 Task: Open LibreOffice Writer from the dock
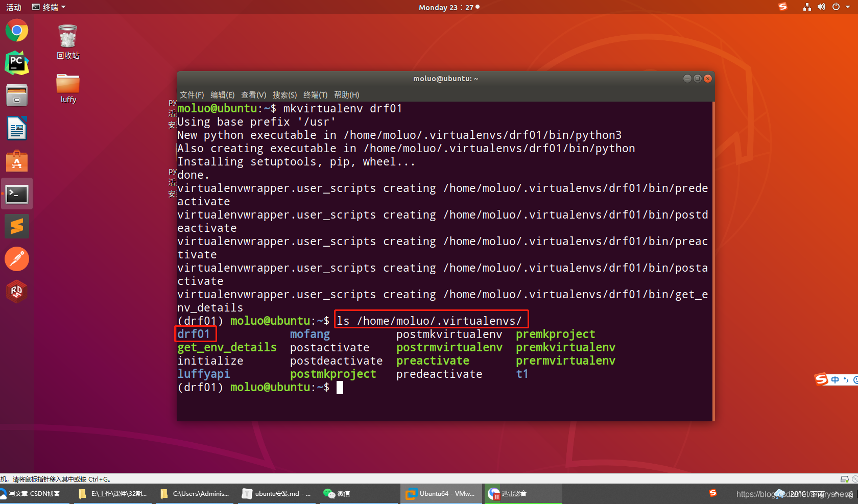17,128
